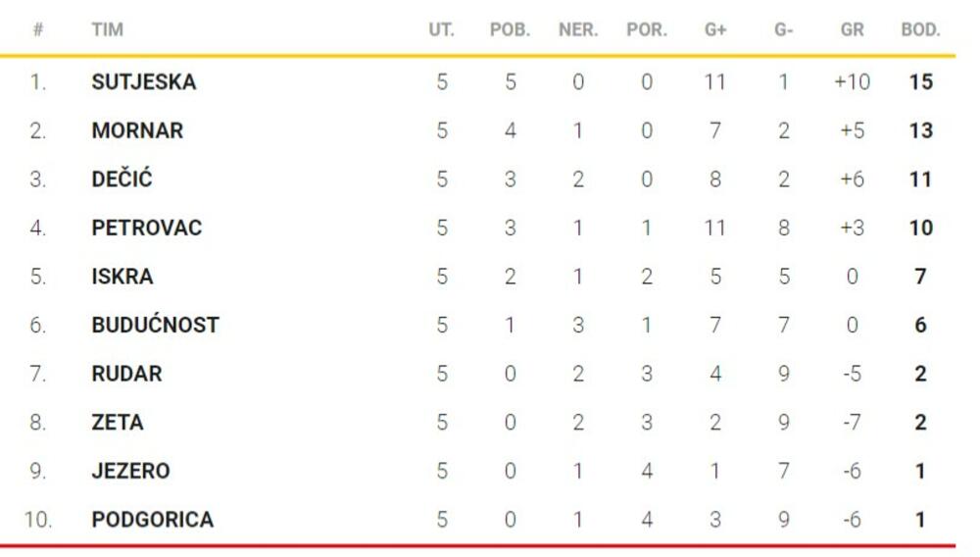Click the POR. losses column header
Viewport: 980px width, 557px height.
(x=646, y=29)
